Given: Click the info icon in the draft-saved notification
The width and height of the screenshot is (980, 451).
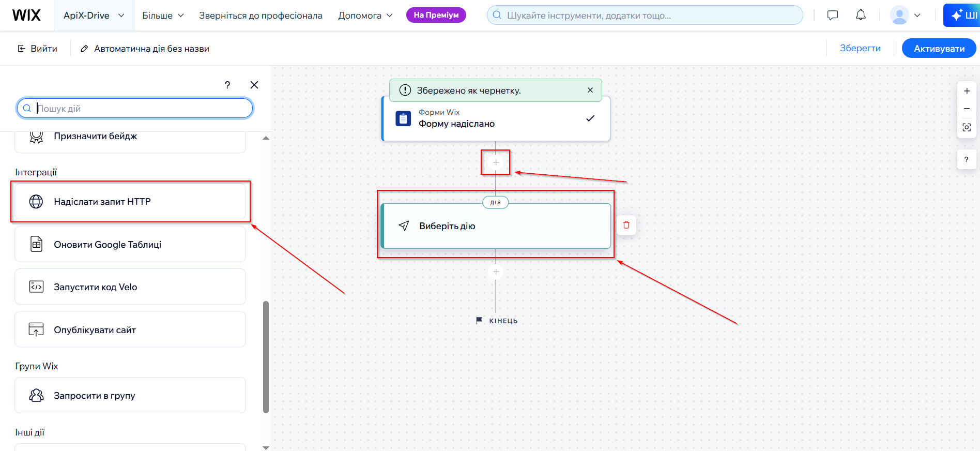Looking at the screenshot, I should pyautogui.click(x=405, y=90).
